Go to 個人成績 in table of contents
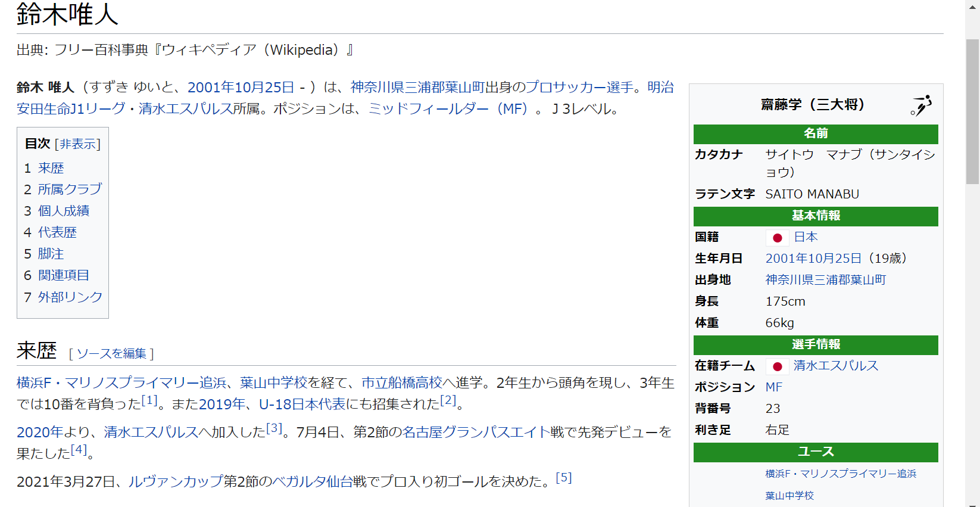The image size is (980, 507). pos(63,211)
